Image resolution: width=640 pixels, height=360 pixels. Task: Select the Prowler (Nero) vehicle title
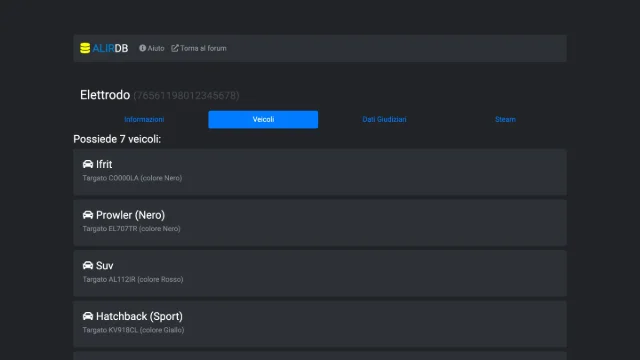pyautogui.click(x=131, y=215)
